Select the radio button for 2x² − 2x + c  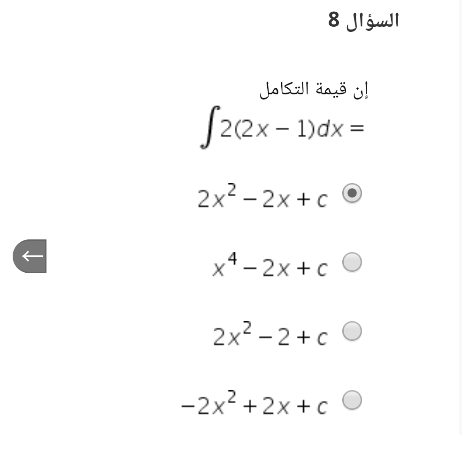click(x=352, y=193)
